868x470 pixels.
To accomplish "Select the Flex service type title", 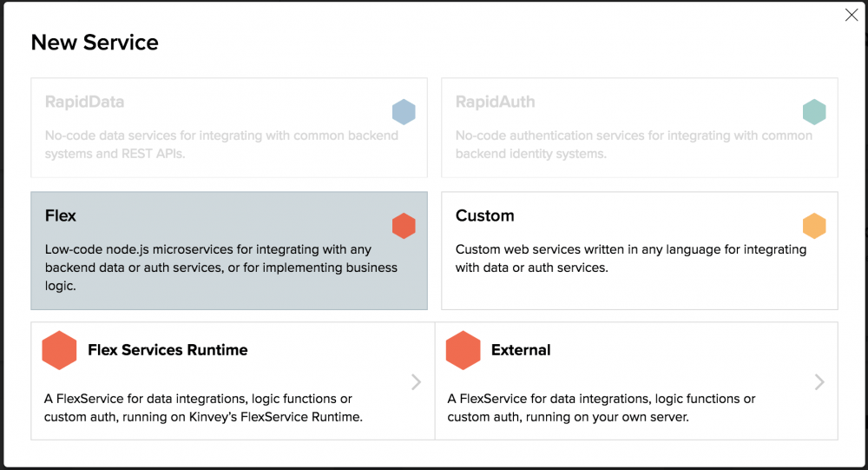I will (x=61, y=215).
